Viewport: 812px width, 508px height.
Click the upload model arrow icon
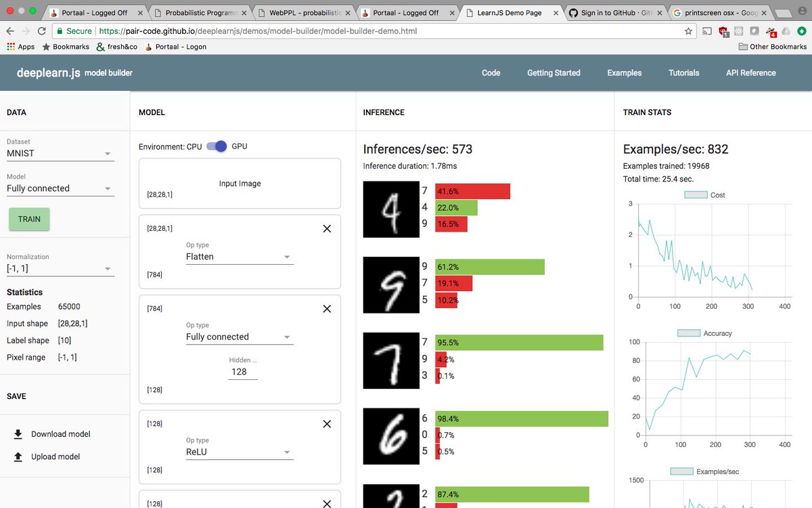(x=18, y=457)
